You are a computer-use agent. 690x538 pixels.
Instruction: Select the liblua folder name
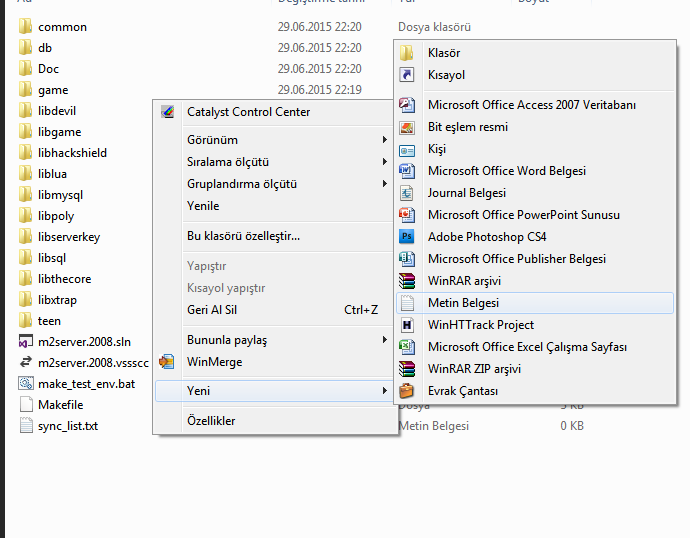52,174
